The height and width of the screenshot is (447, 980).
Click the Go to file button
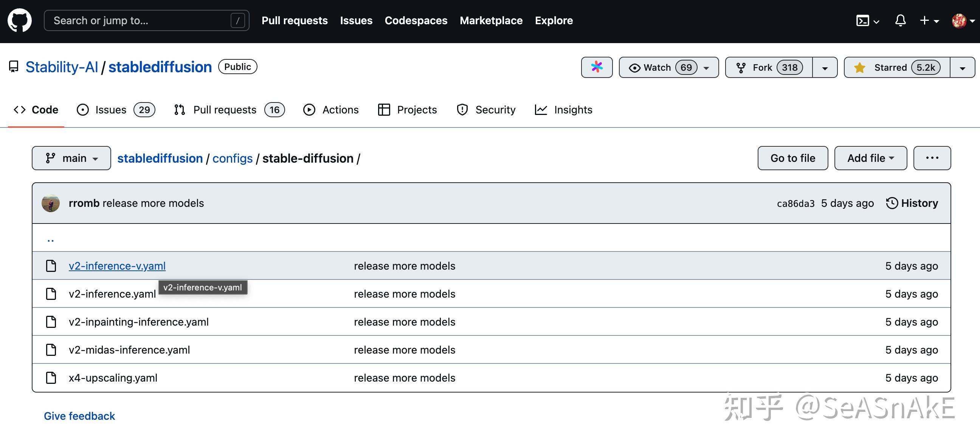click(792, 158)
